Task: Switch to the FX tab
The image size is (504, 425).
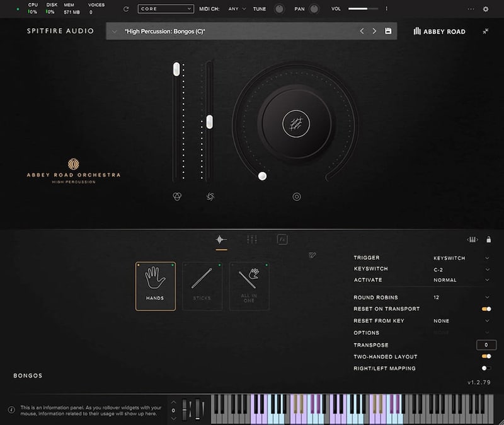Action: (x=282, y=240)
